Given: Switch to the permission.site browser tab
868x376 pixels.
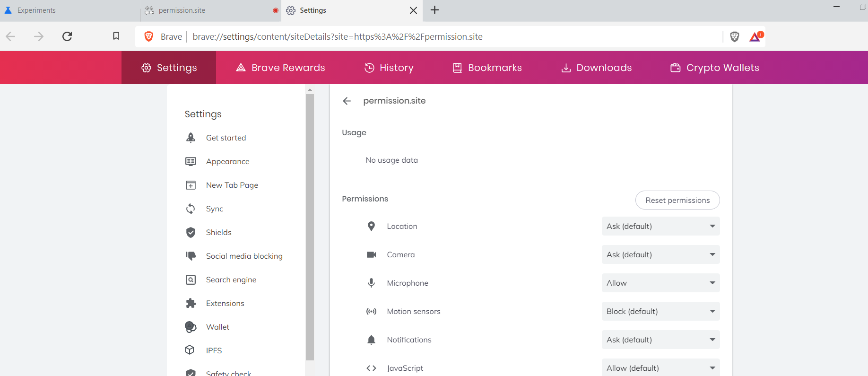Looking at the screenshot, I should pos(211,10).
